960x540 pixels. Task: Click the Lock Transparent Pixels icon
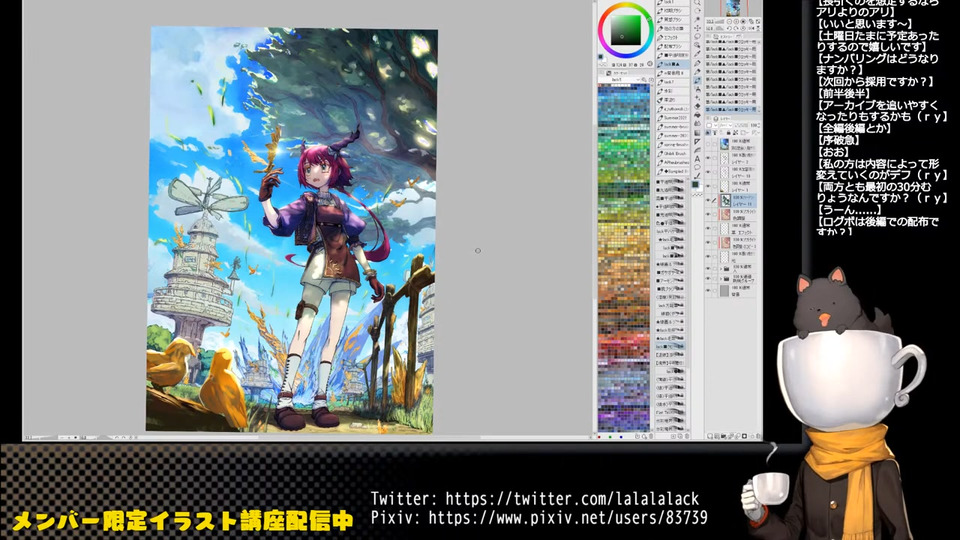pos(735,132)
